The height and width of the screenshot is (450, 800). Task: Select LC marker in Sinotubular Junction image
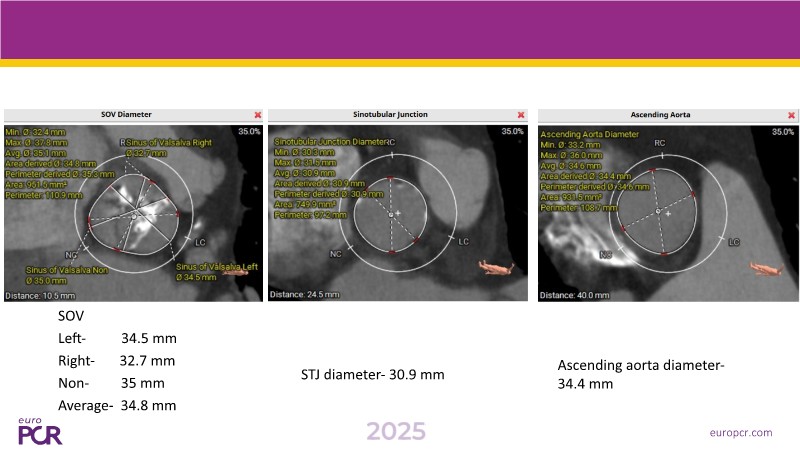coord(463,242)
